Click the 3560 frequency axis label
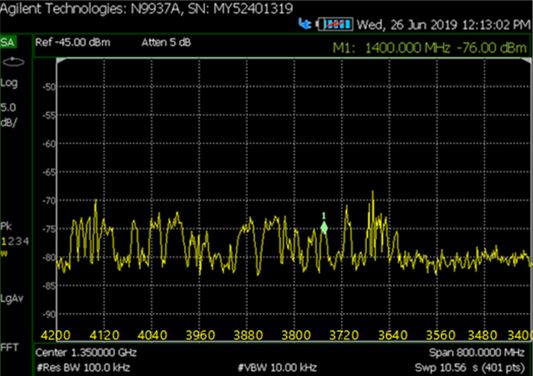The image size is (533, 376). click(x=441, y=336)
